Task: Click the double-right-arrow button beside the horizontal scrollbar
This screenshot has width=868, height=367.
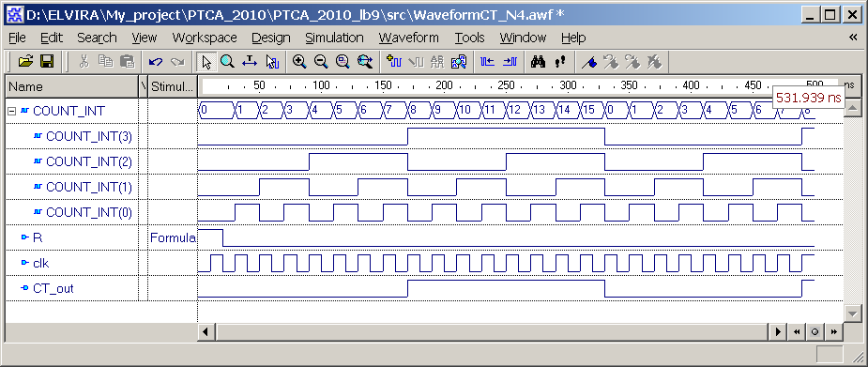Action: click(833, 332)
